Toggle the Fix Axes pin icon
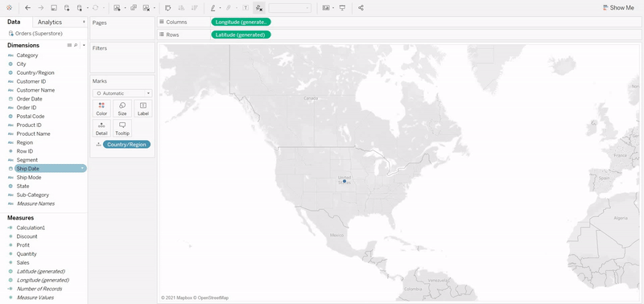Image resolution: width=644 pixels, height=304 pixels. coord(258,8)
